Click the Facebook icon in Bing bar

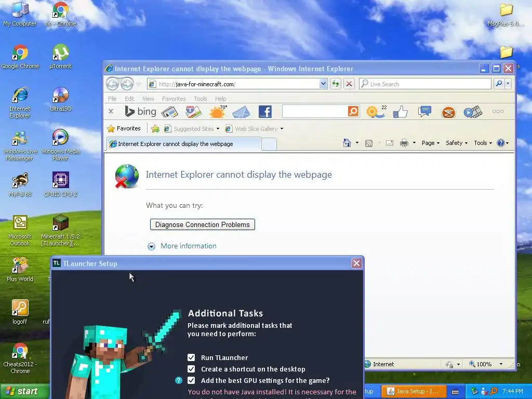[265, 112]
